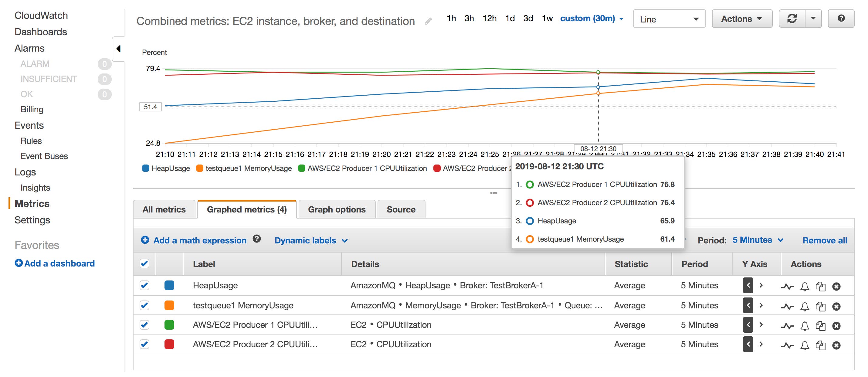Duplicate testqueue1 MemoryUsage with the copy icon
Screen dimensions: 868x377
[821, 305]
